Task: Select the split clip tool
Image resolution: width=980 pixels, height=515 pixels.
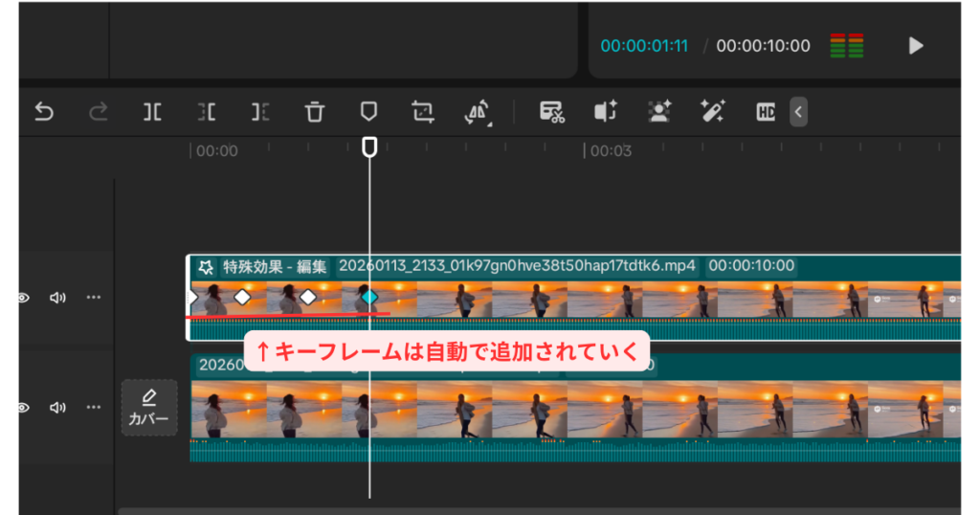Action: pyautogui.click(x=152, y=112)
